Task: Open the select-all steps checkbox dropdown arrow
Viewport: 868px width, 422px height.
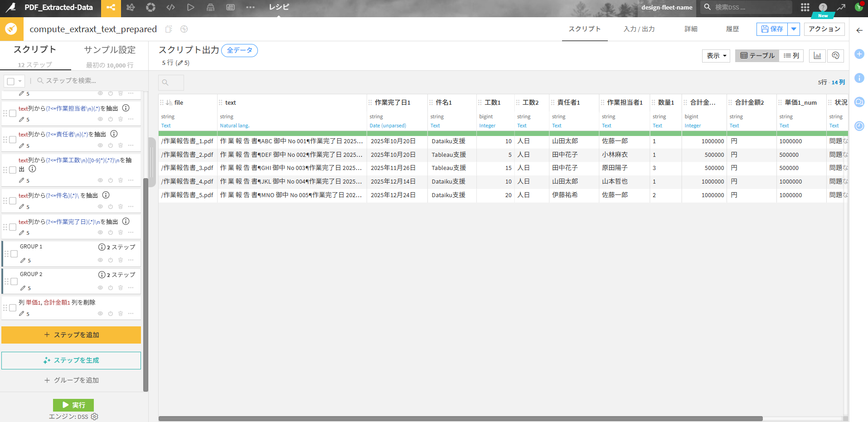Action: click(20, 81)
